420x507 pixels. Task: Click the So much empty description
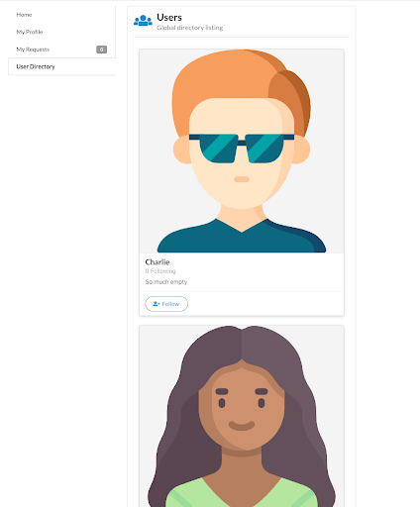tap(166, 282)
